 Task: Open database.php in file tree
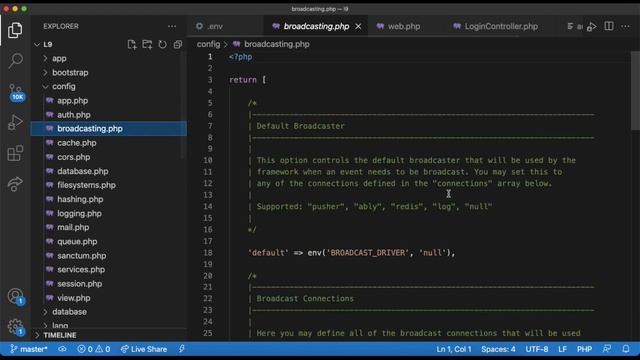pyautogui.click(x=82, y=171)
